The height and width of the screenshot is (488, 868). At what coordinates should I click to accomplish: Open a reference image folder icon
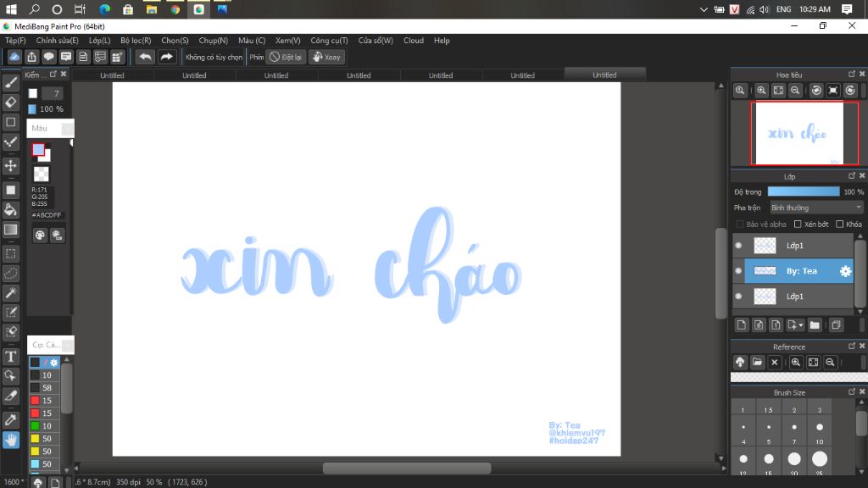[x=757, y=363]
